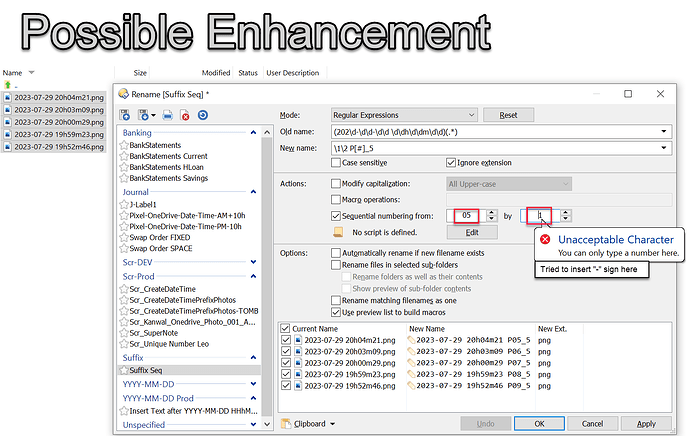This screenshot has height=436, width=690.
Task: Click the stepper arrows next to 05 field
Action: (492, 216)
